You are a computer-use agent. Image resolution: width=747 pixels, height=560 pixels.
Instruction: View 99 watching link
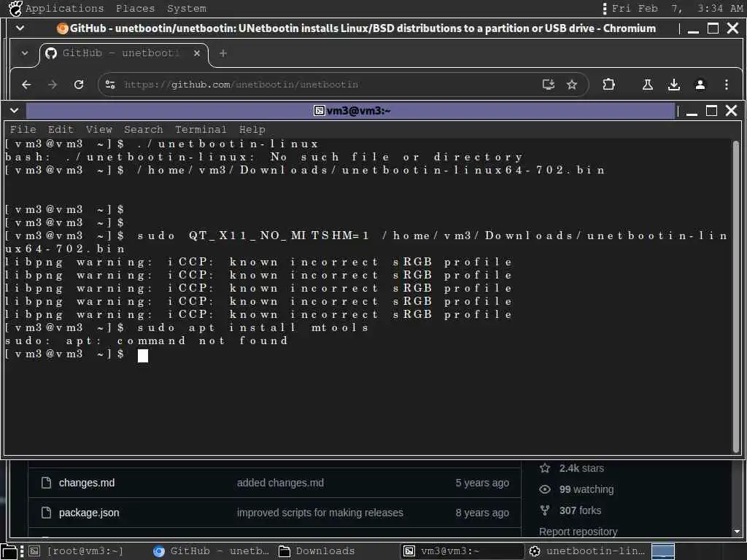(x=587, y=489)
